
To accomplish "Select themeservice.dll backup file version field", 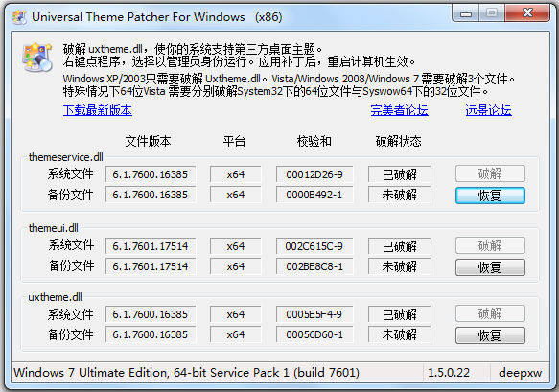I will coord(151,195).
